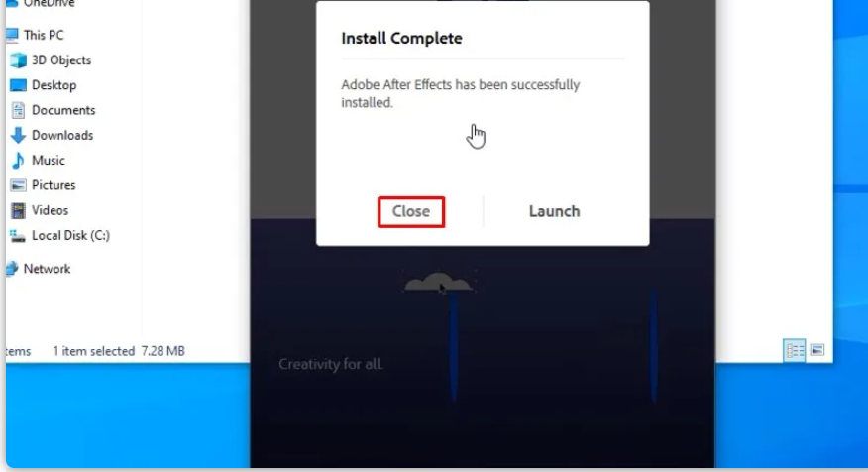Select Network in navigation pane
This screenshot has width=868, height=472.
pyautogui.click(x=47, y=269)
